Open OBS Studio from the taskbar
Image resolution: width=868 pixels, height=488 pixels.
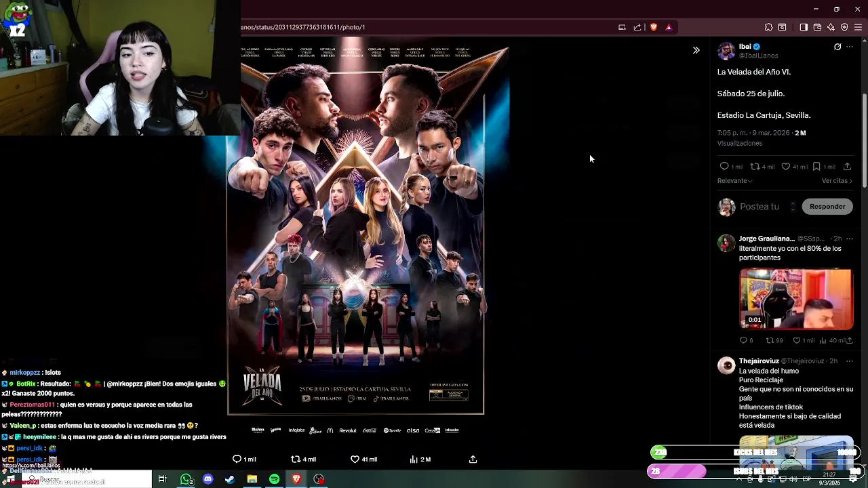319,479
